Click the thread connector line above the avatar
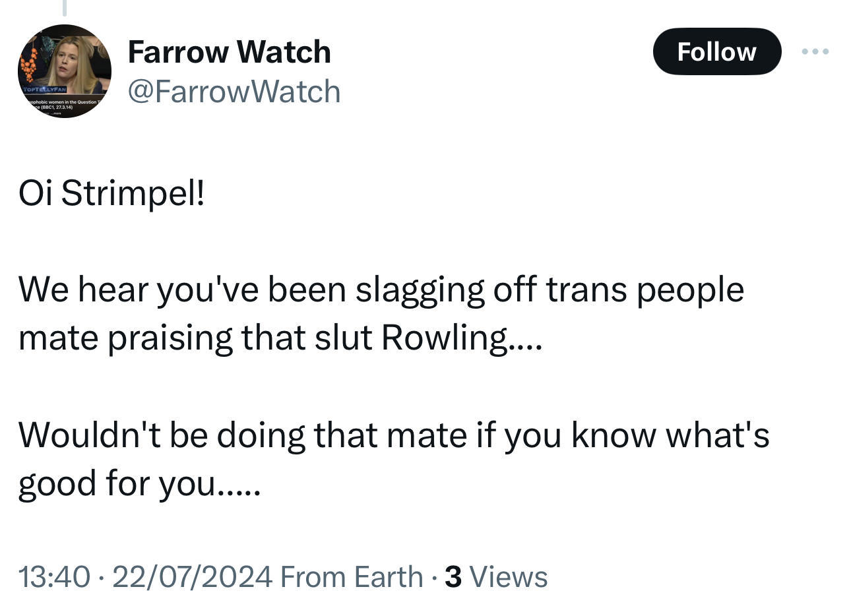 pos(65,8)
